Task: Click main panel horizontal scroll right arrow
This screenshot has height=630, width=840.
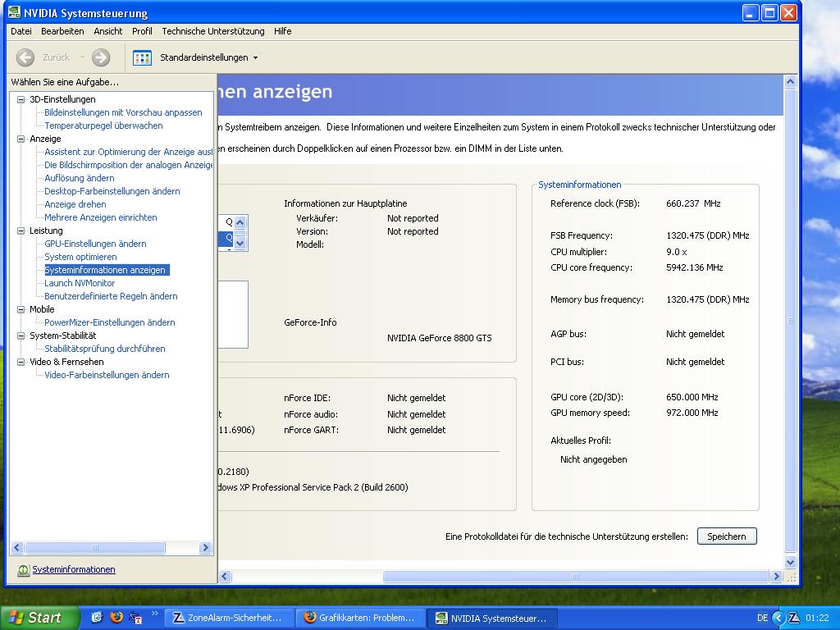Action: 776,577
